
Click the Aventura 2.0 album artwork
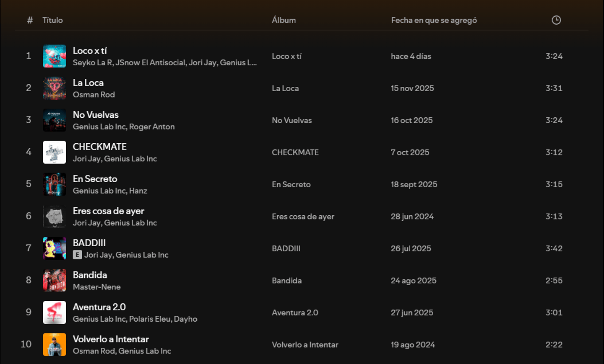(x=55, y=312)
